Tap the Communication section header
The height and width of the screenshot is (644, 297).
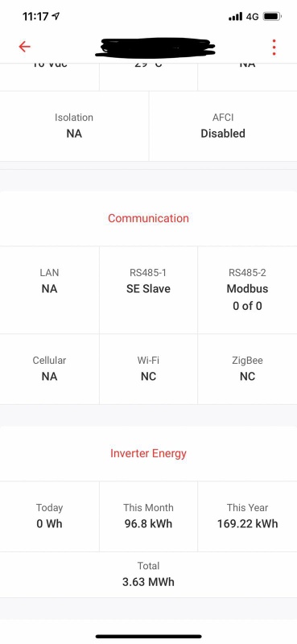tap(148, 218)
